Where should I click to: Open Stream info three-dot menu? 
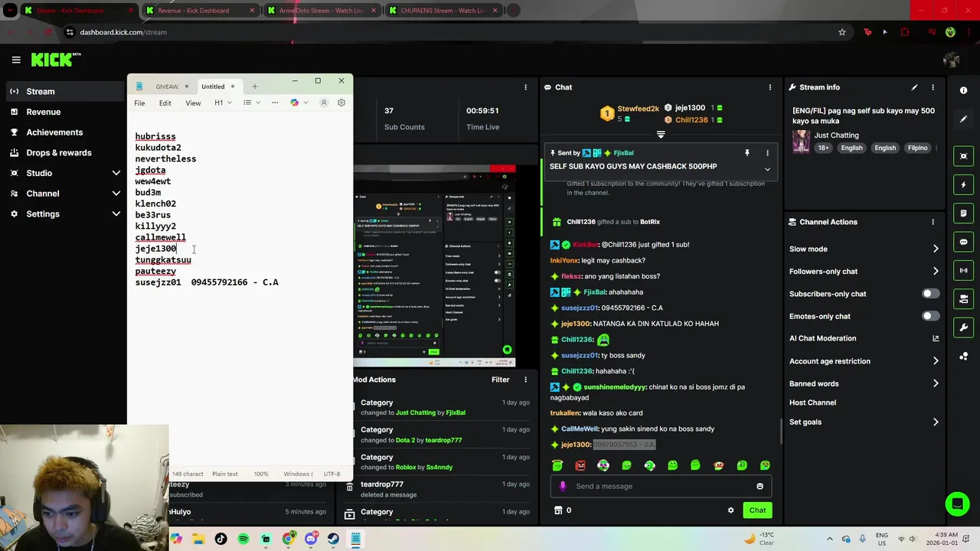(x=933, y=87)
